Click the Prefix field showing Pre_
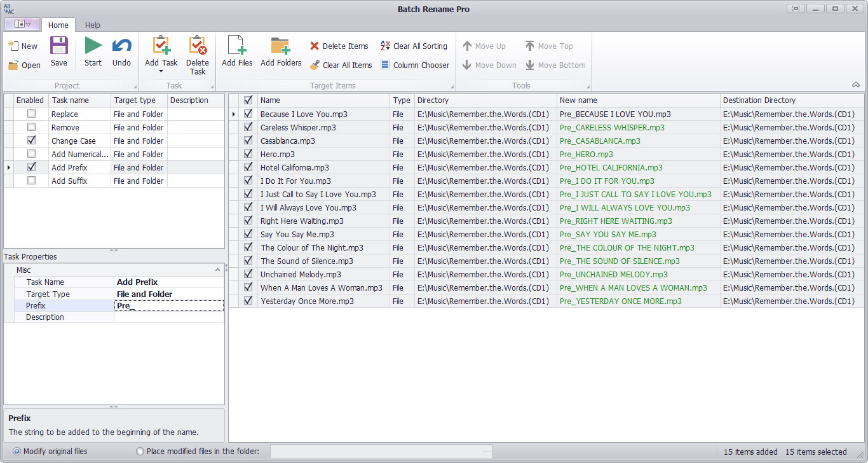The height and width of the screenshot is (463, 868). [168, 305]
